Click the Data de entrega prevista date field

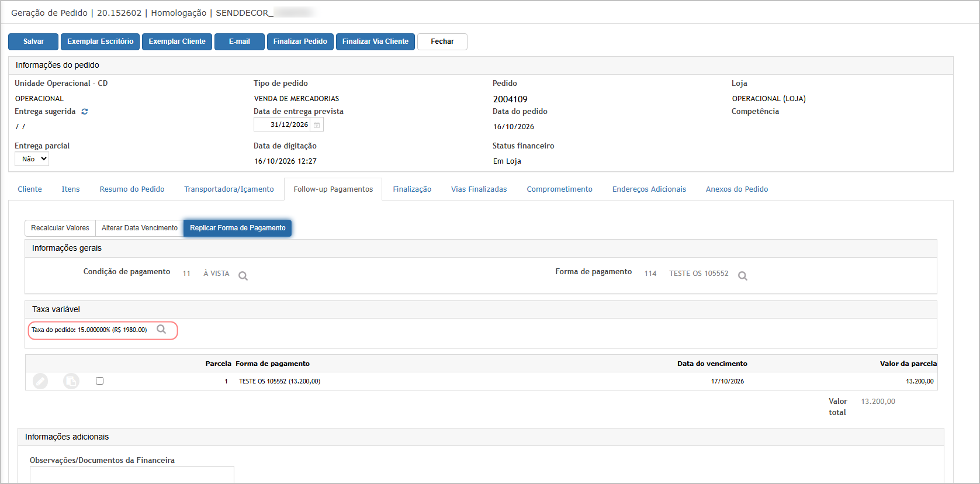(282, 125)
